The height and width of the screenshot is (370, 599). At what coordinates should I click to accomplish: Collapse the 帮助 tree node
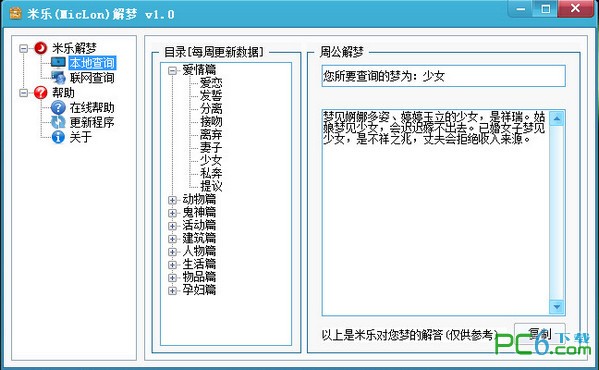[24, 93]
